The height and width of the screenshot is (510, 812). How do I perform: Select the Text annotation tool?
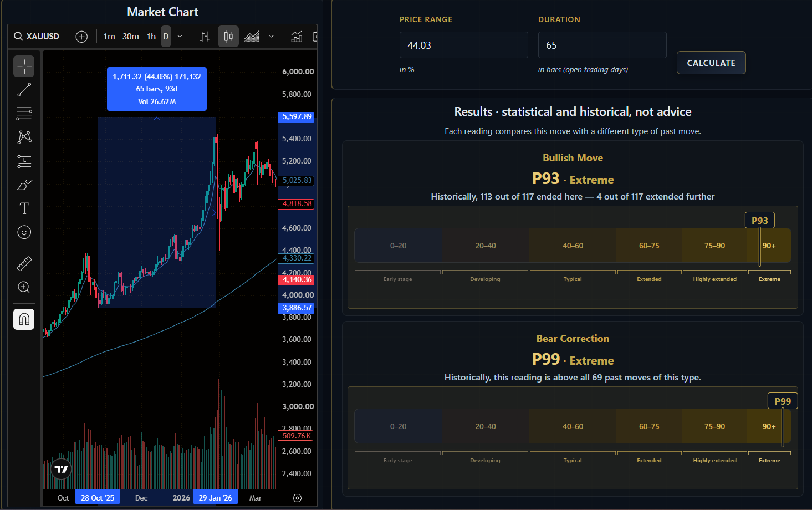pos(24,208)
